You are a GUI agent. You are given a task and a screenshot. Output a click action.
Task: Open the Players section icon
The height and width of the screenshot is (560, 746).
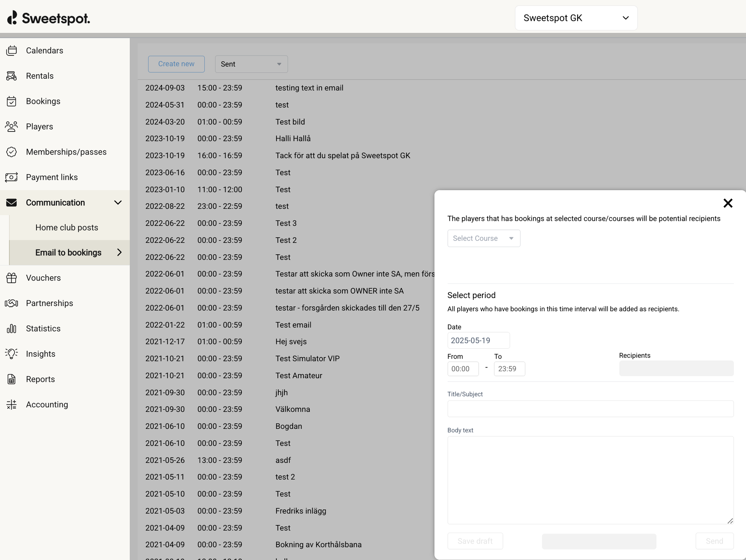click(x=11, y=126)
